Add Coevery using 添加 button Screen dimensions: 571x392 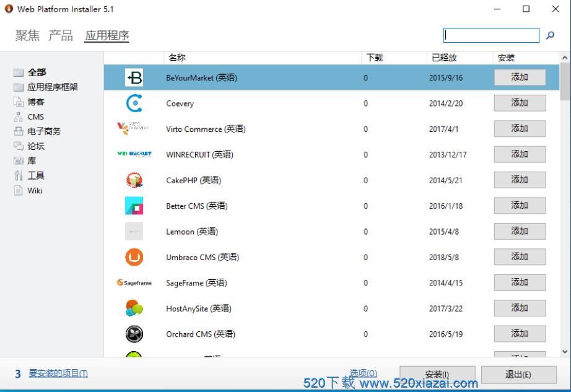tap(520, 103)
